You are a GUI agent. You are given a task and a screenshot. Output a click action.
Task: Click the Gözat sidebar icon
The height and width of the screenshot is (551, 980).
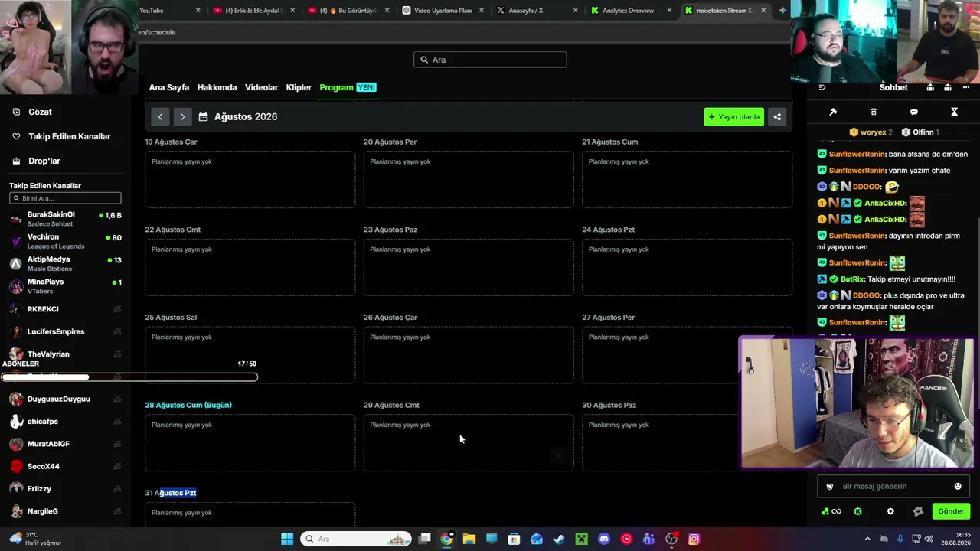(16, 112)
